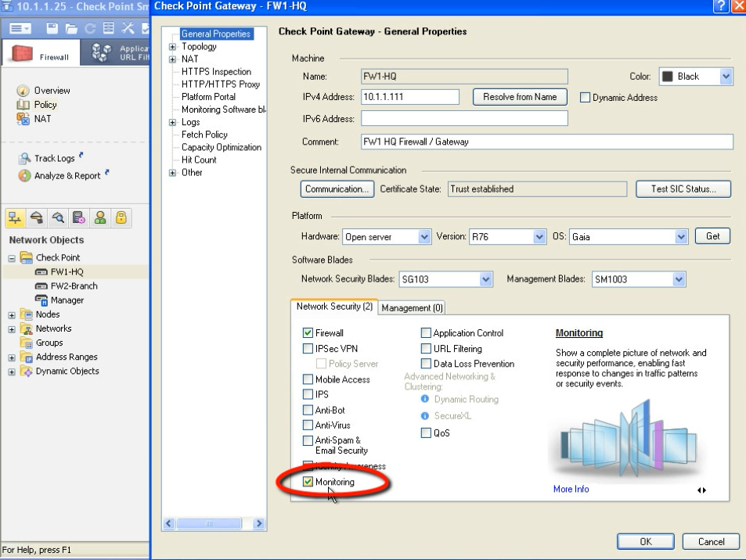
Task: Click Test SIC Status button
Action: click(x=683, y=189)
